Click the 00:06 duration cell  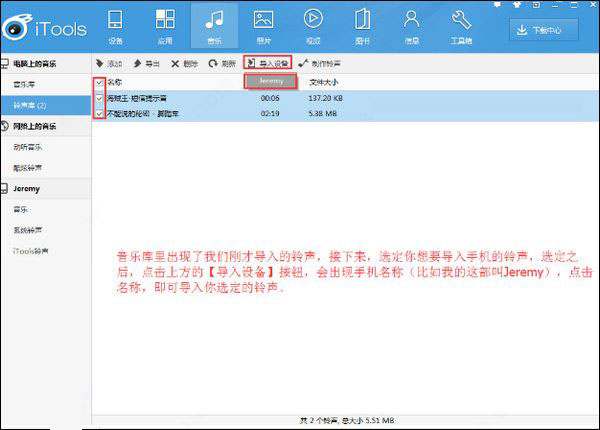270,98
